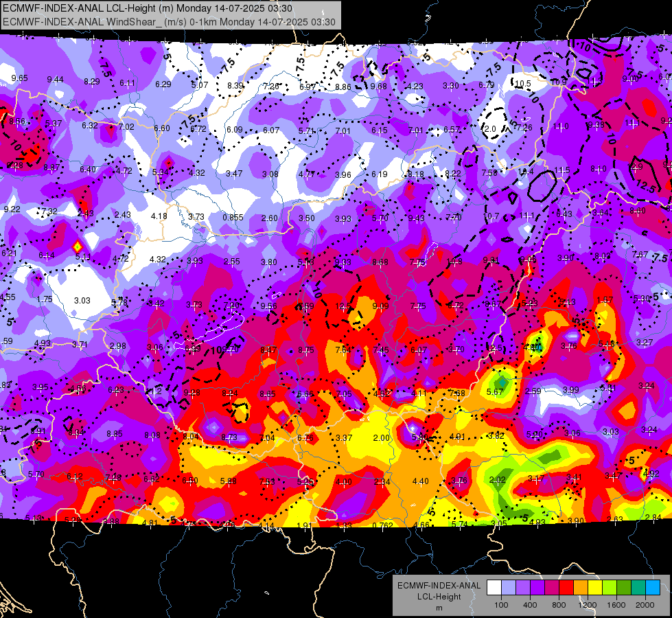This screenshot has height=618, width=672.
Task: Click the wind shear value 2.00
Action: coord(382,438)
